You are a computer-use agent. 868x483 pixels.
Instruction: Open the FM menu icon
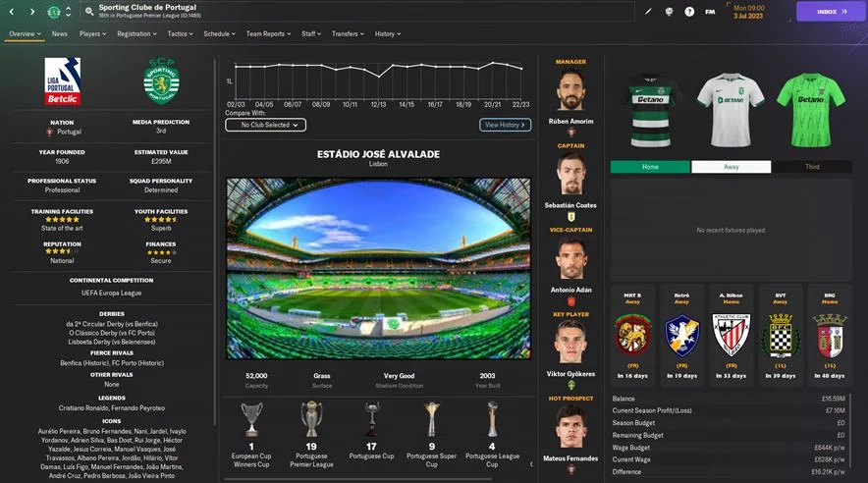tap(710, 12)
